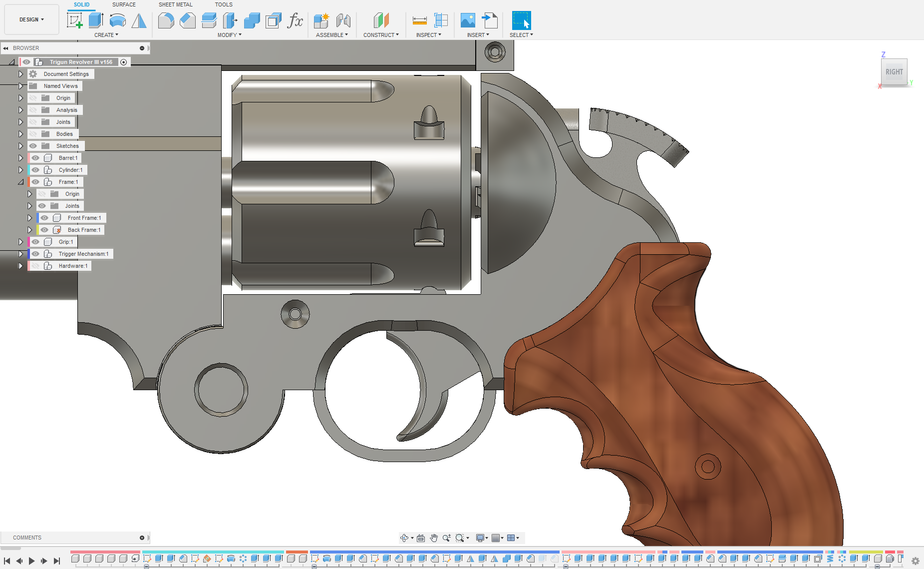Click the RIGHT face of ViewCube

(894, 72)
